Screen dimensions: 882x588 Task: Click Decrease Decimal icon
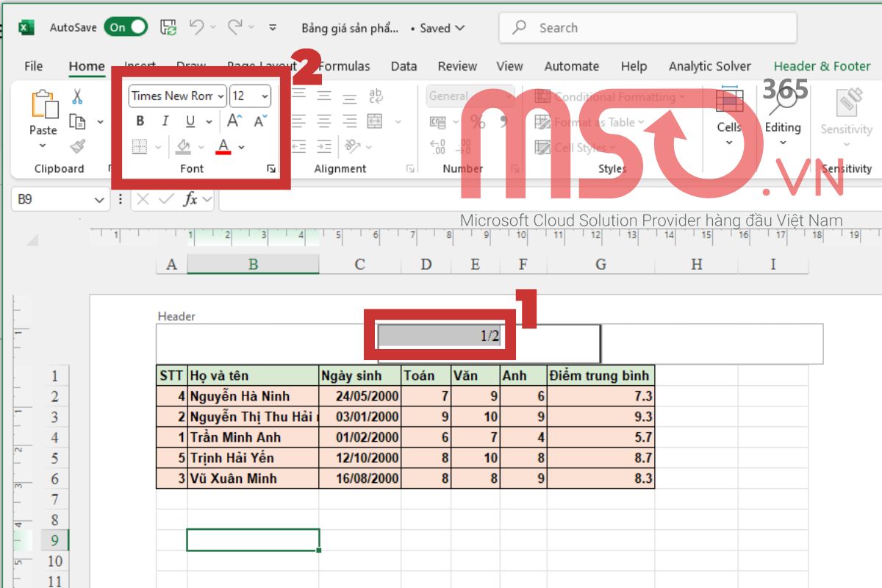(x=464, y=147)
